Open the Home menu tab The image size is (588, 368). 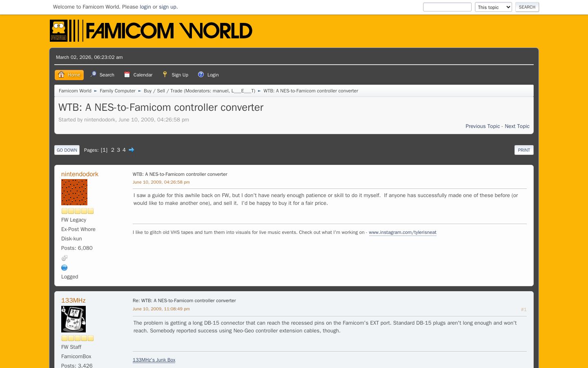69,75
